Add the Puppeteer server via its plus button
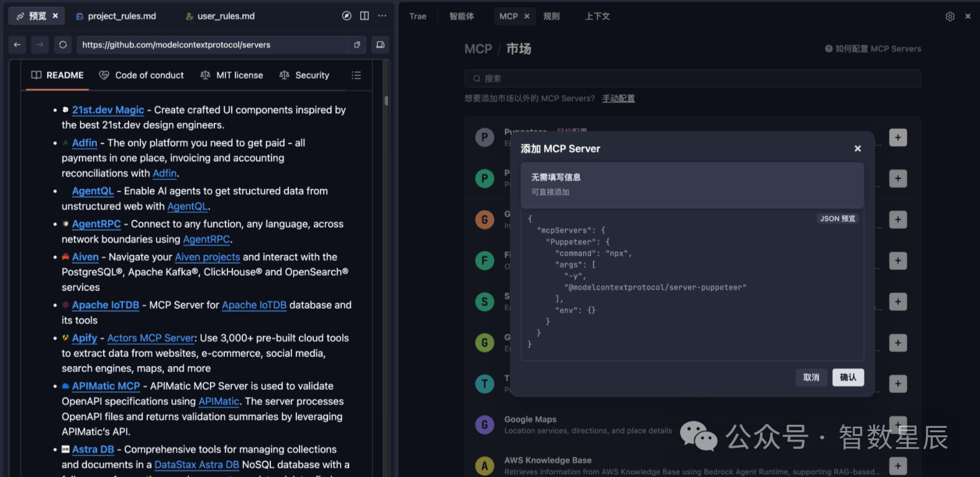980x477 pixels. coord(898,137)
